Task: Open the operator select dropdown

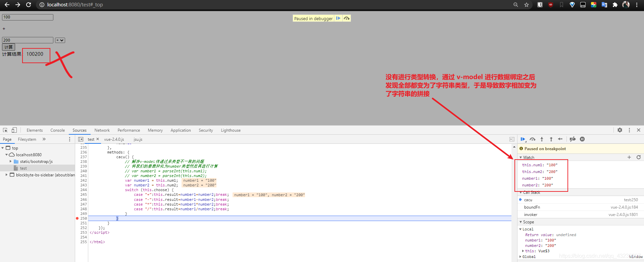Action: coord(60,40)
